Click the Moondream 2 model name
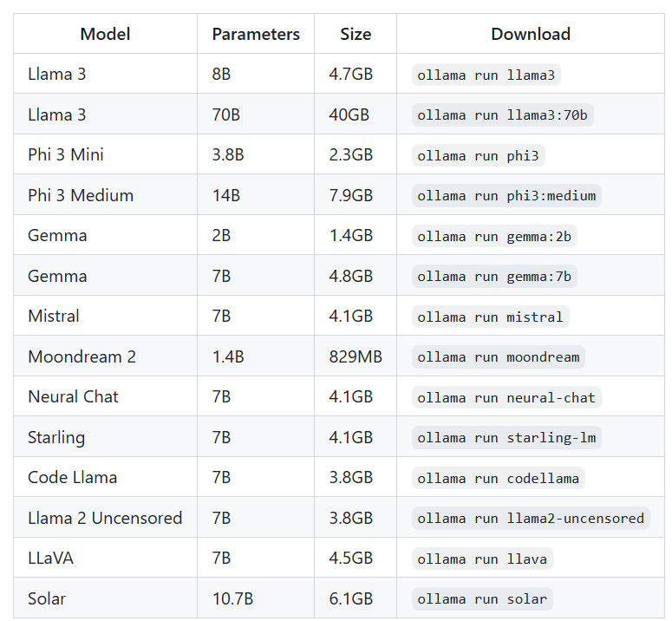 click(82, 356)
